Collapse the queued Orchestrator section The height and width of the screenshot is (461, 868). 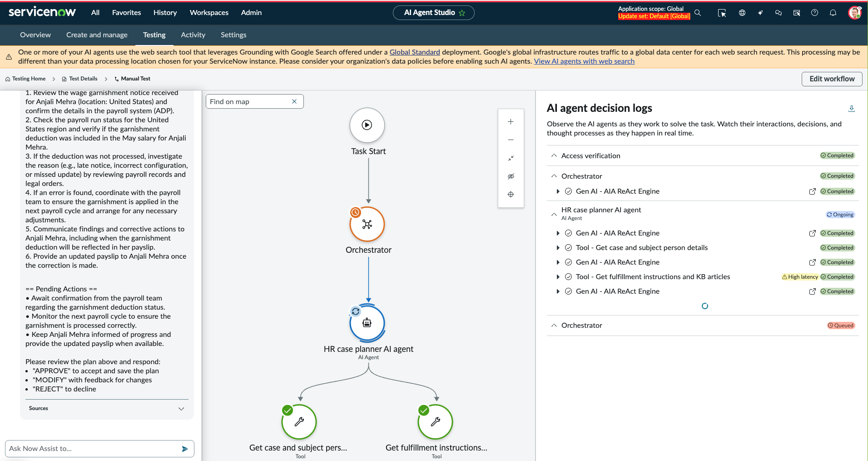coord(554,325)
